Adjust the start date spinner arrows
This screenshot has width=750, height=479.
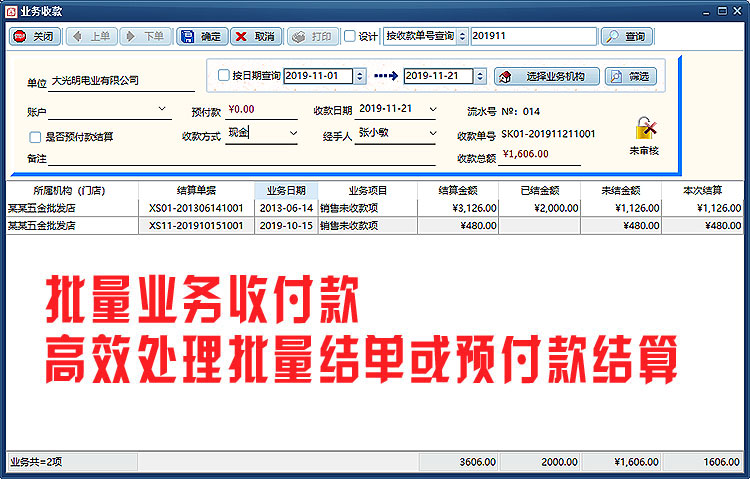[x=360, y=76]
